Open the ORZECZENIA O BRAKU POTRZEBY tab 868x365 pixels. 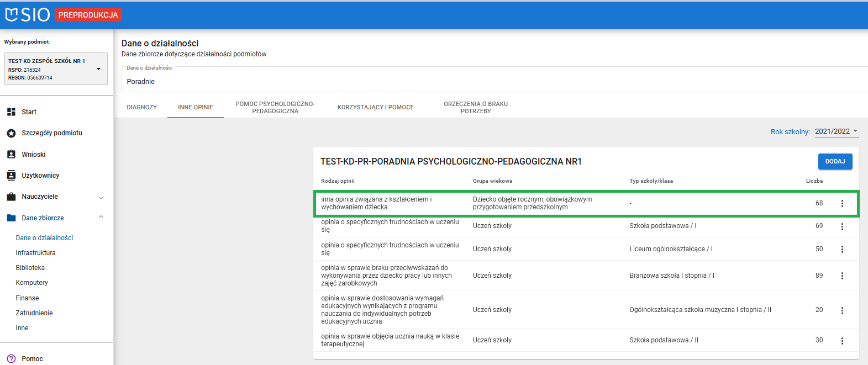[x=476, y=107]
